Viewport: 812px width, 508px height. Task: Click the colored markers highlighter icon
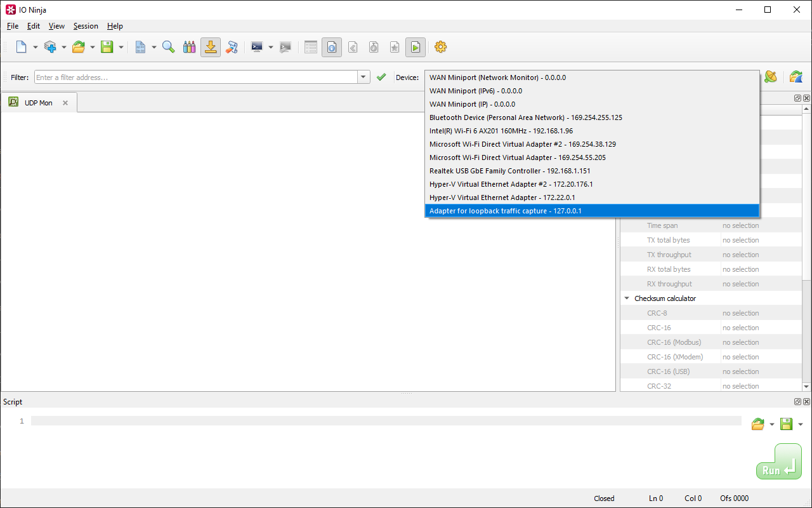(x=189, y=47)
